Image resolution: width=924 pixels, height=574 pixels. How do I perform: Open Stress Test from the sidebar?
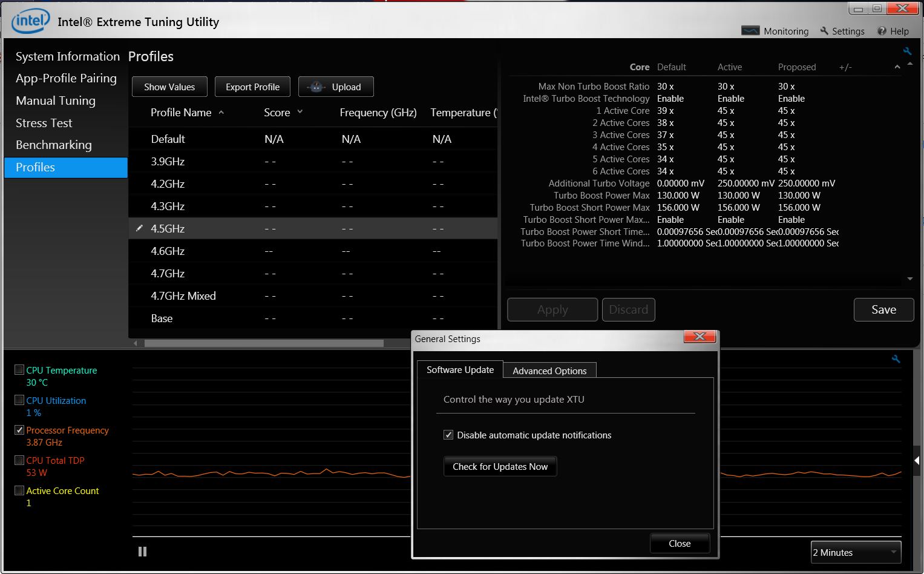pos(44,123)
